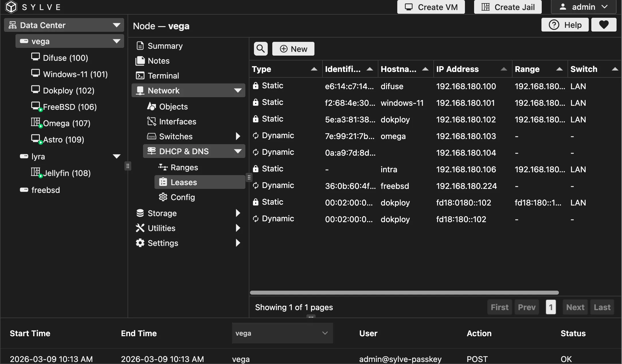Open the Notes section
The width and height of the screenshot is (622, 364).
coord(158,60)
